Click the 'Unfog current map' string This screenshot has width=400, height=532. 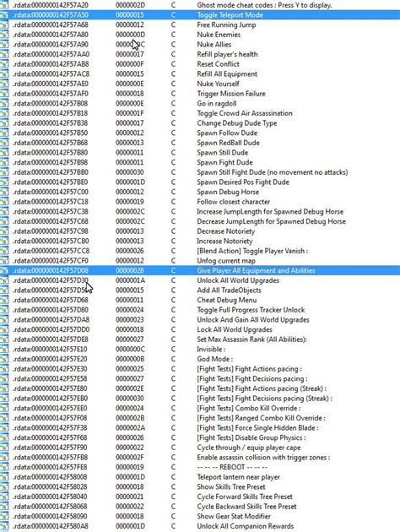[226, 261]
